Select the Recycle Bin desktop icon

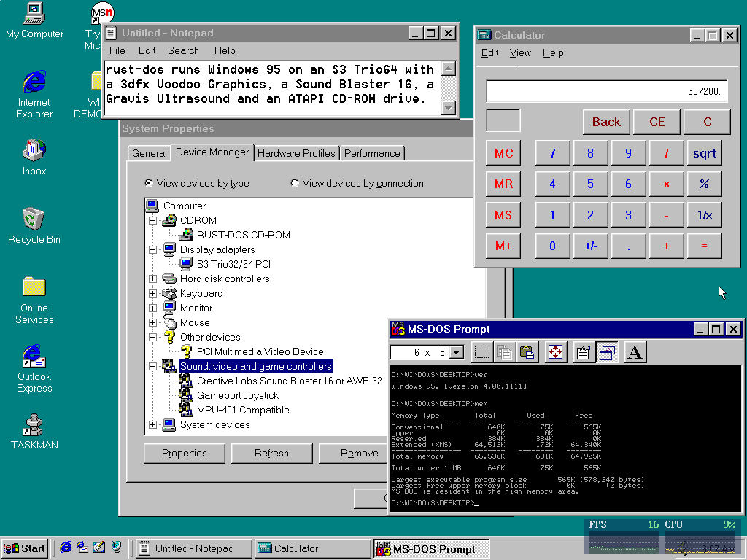[34, 226]
